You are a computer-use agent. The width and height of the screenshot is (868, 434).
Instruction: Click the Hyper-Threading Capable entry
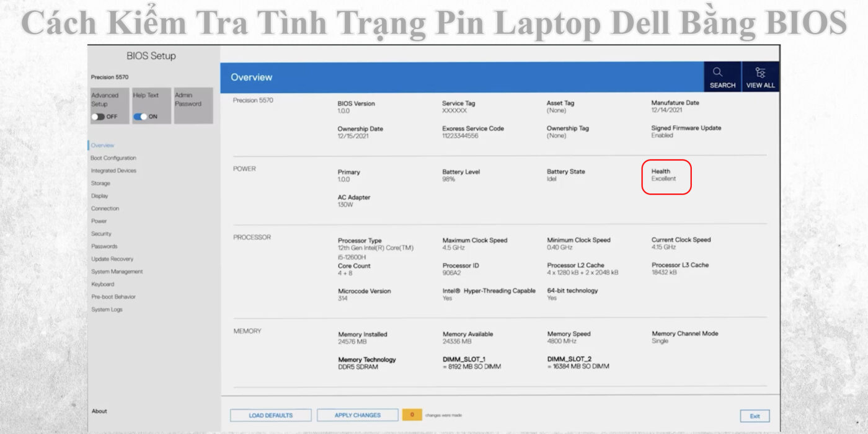tap(489, 294)
